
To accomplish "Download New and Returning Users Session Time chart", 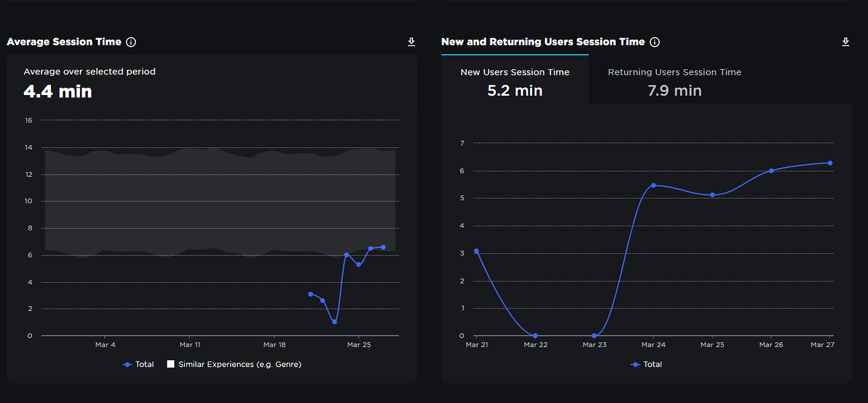I will [x=845, y=42].
